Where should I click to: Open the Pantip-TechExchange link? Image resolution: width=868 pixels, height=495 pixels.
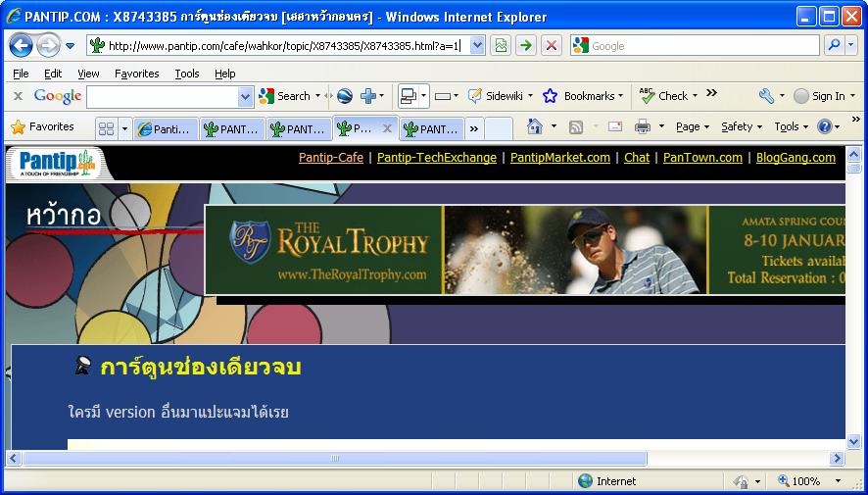[x=437, y=158]
